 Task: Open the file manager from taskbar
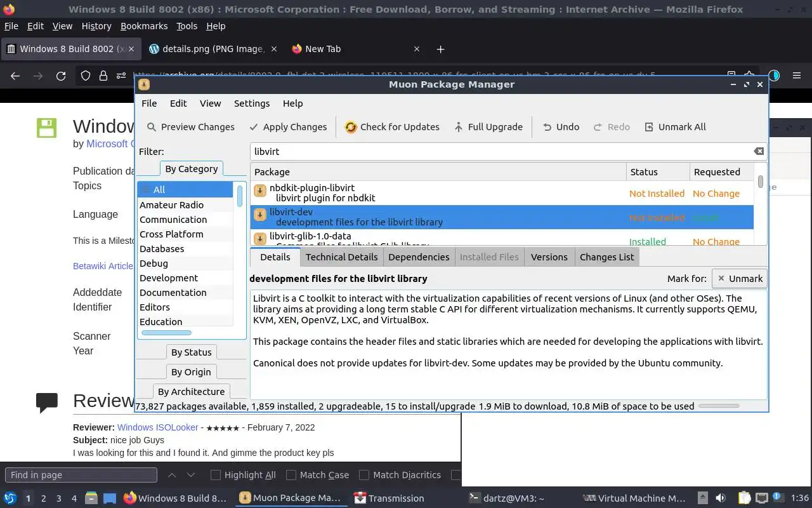(91, 498)
